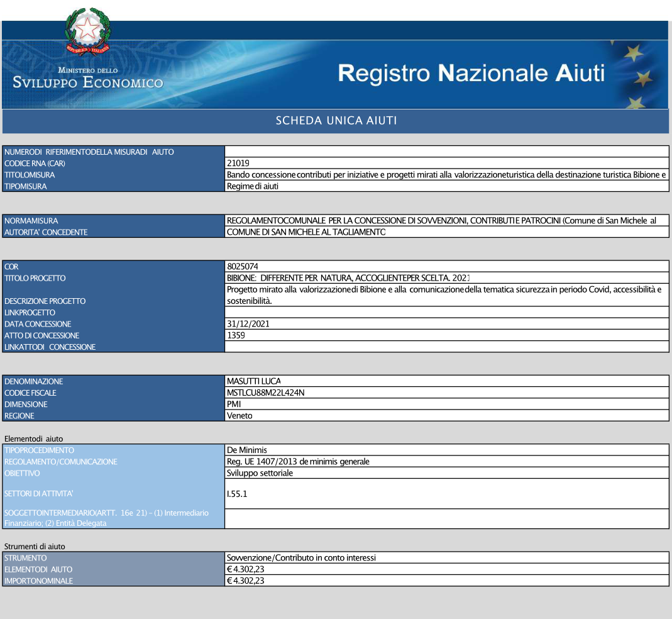Click the NUMERO DI RIFERIMENTO DELLA MISURA label
672x619 pixels.
[x=89, y=152]
